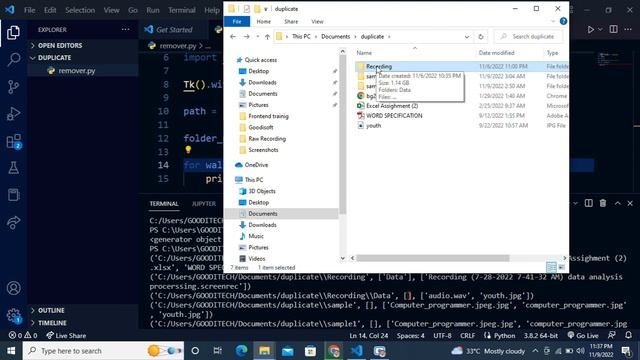Split terminal panel icon
This screenshot has height=360, width=640.
click(x=589, y=203)
